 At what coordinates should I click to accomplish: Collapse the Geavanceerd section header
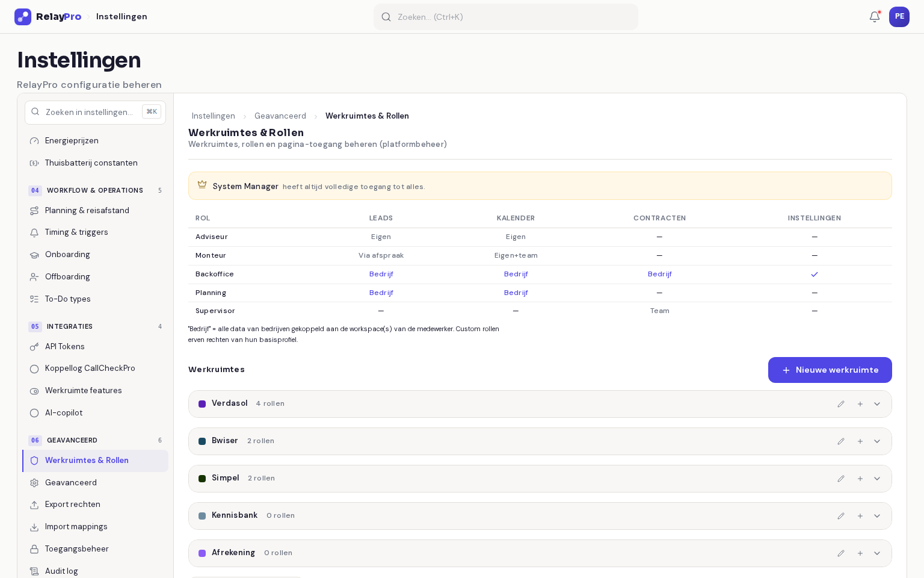click(x=95, y=440)
